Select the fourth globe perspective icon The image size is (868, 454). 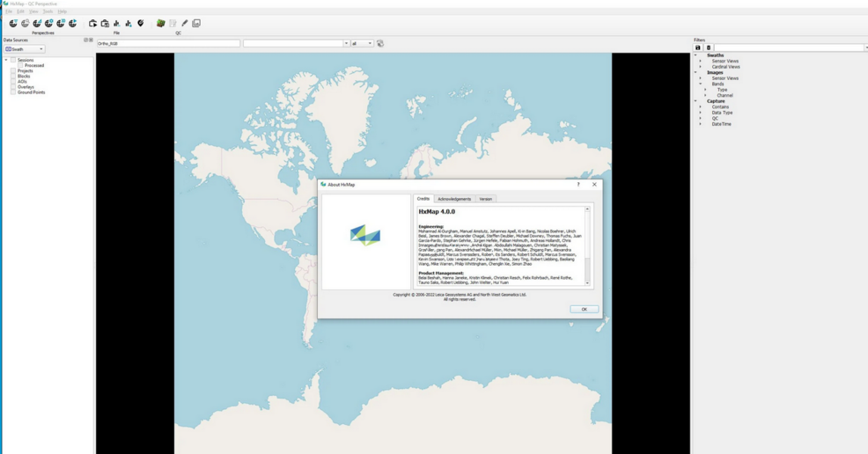click(48, 23)
